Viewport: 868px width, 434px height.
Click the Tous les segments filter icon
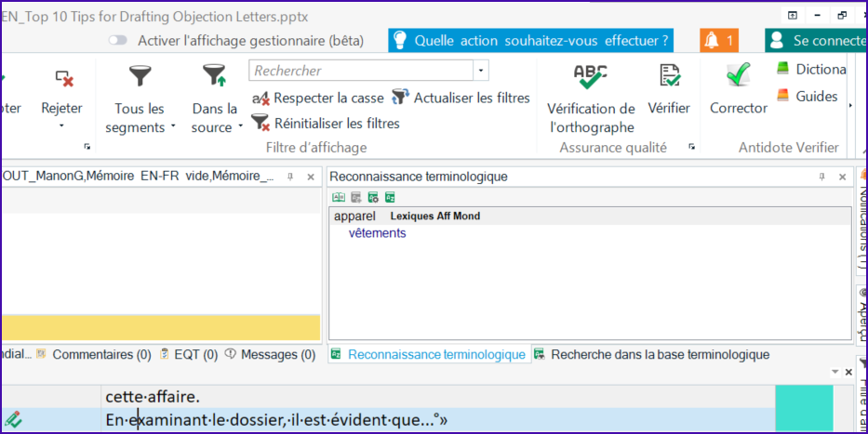coord(140,76)
